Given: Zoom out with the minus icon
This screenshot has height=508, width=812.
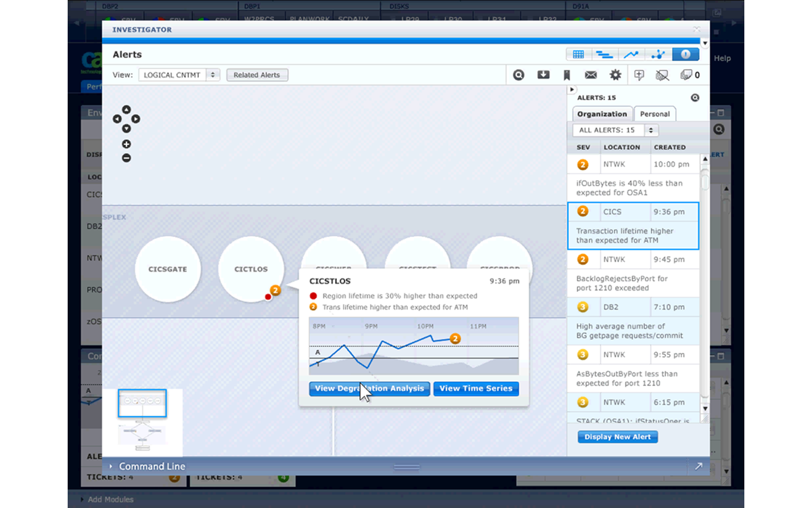Looking at the screenshot, I should pos(127,158).
